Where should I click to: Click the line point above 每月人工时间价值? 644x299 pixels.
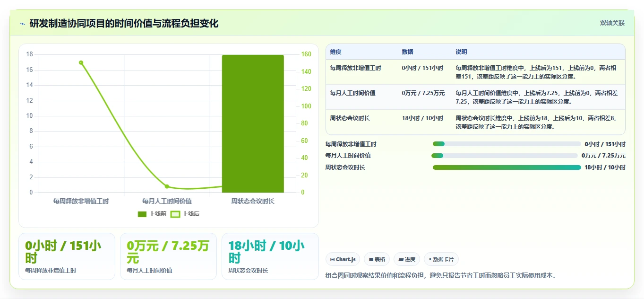click(x=167, y=186)
